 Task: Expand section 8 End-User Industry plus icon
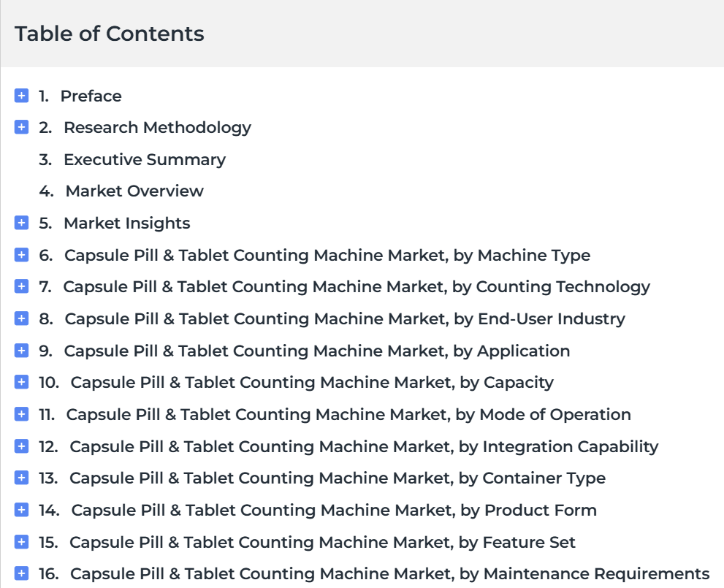click(21, 318)
